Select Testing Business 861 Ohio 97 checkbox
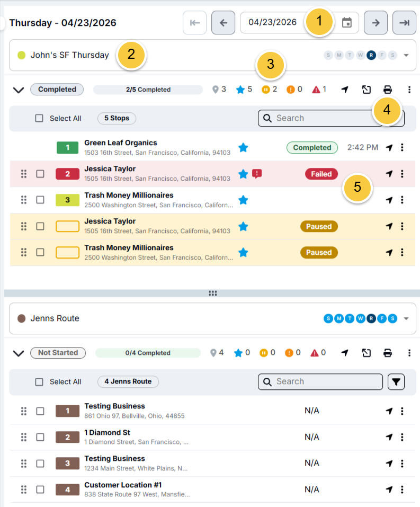Viewport: 420px width, 507px height. tap(40, 411)
